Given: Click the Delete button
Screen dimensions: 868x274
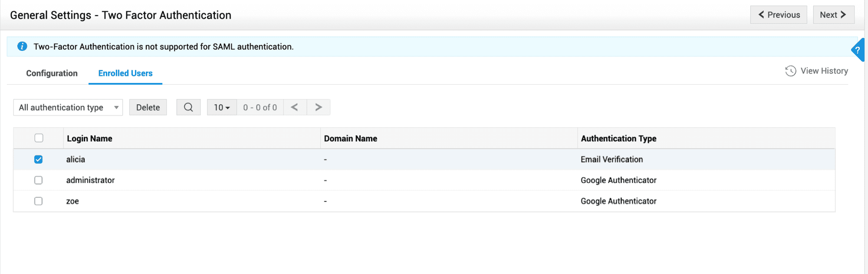Looking at the screenshot, I should pos(148,107).
